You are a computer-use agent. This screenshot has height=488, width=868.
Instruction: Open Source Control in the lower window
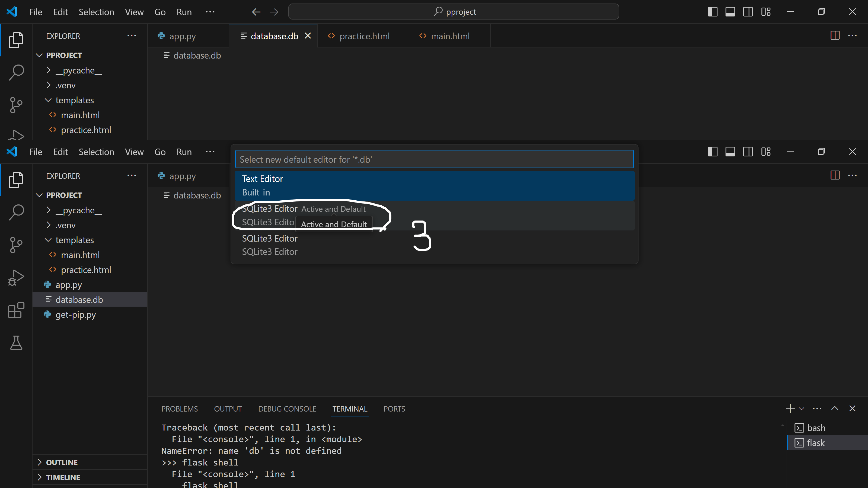pyautogui.click(x=16, y=245)
